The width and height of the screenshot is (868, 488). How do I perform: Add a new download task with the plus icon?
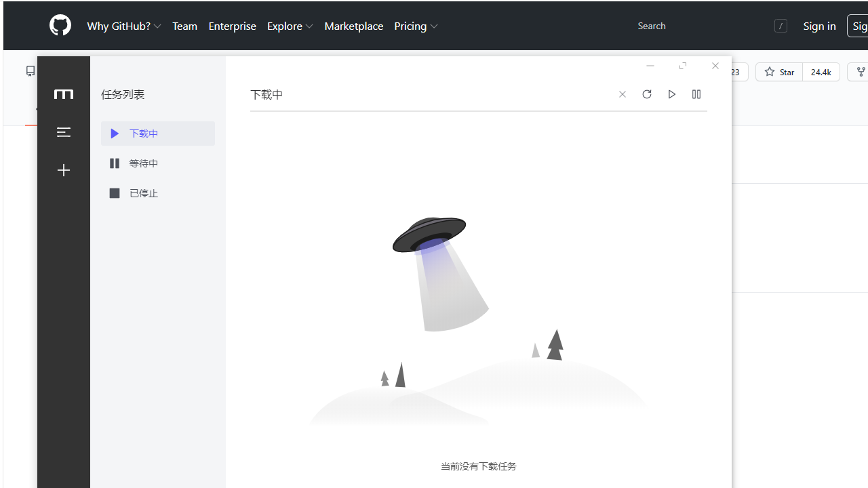(63, 170)
